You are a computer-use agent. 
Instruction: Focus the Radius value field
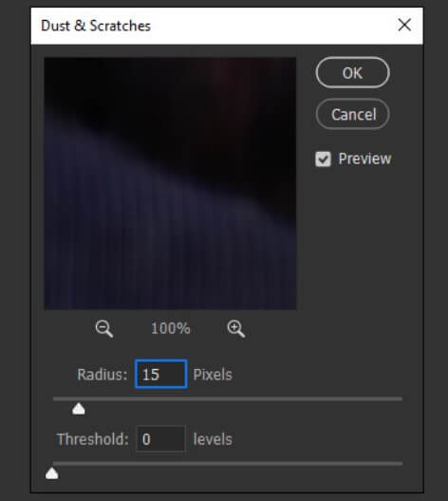point(160,374)
